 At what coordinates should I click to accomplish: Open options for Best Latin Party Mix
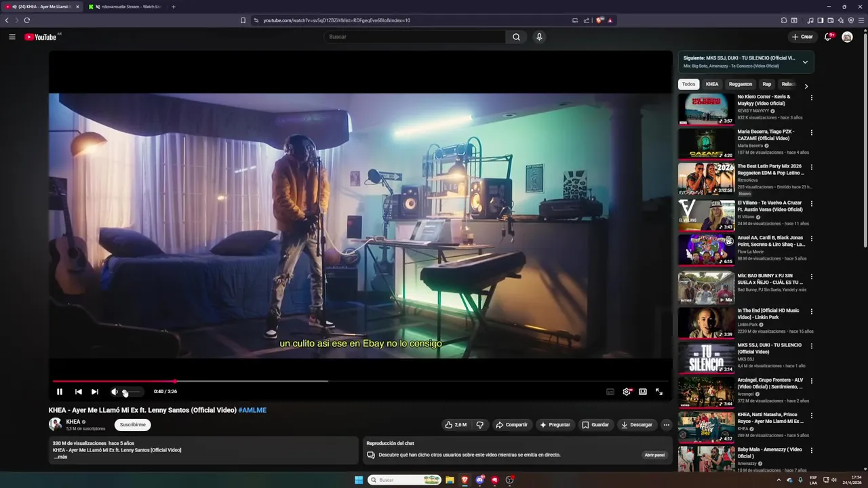click(811, 167)
